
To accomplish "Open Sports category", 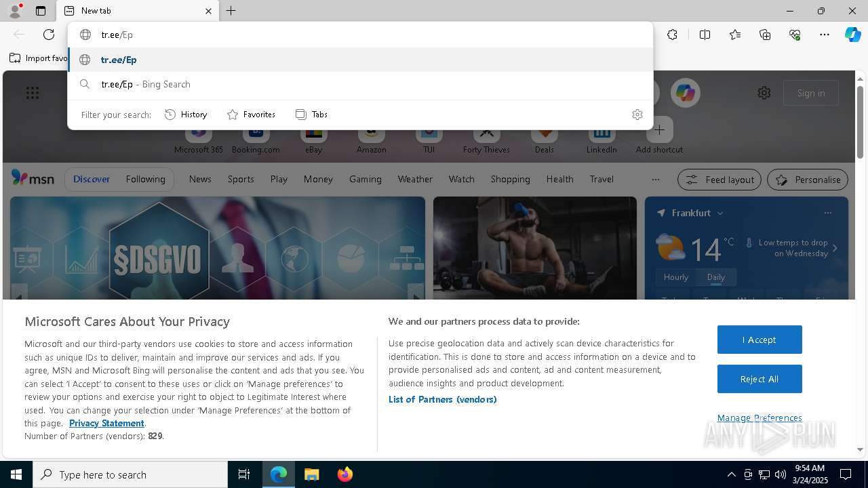I will 241,179.
